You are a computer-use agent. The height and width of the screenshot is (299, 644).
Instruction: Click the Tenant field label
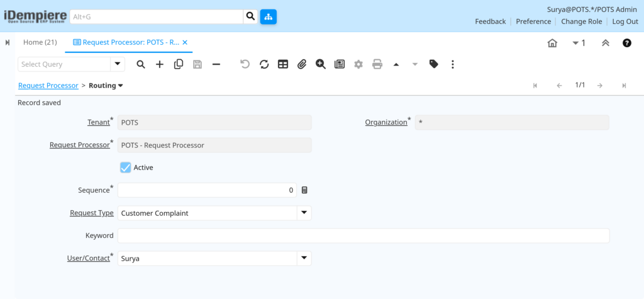point(99,122)
